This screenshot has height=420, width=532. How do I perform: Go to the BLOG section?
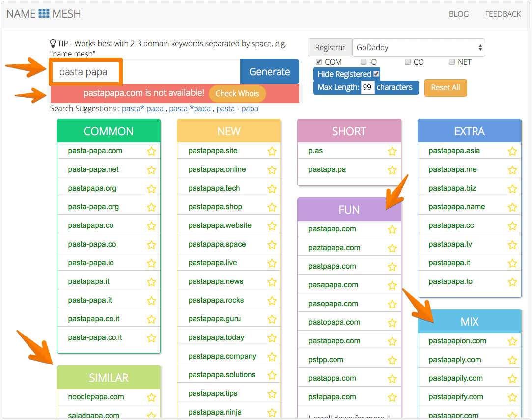coord(458,14)
